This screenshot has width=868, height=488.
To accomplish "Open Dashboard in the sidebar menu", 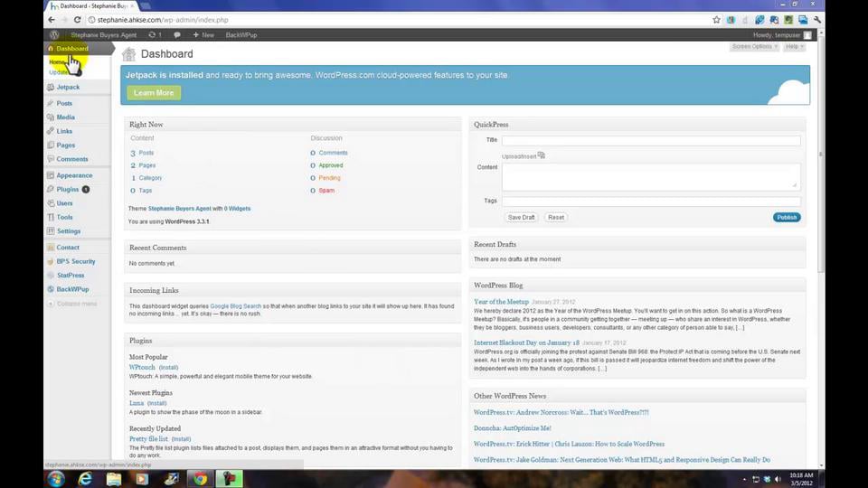I will (x=72, y=48).
